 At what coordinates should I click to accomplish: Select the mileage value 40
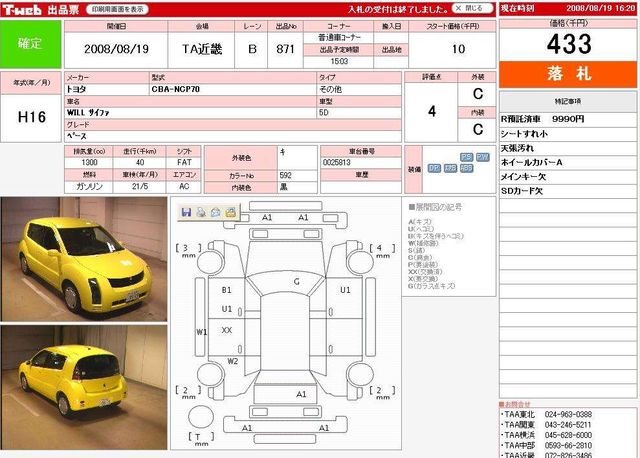click(140, 162)
